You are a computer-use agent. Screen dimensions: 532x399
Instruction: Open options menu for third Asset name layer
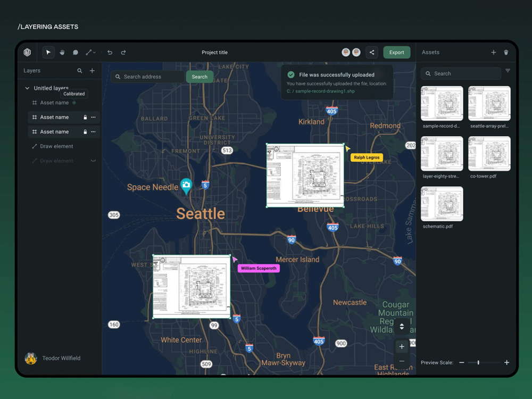pos(93,131)
